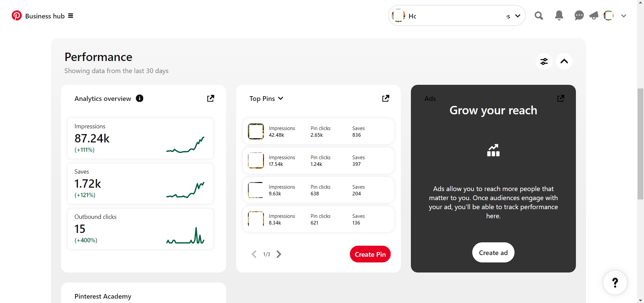
Task: Open pin thumbnail with 42.48k impressions
Action: 256,131
